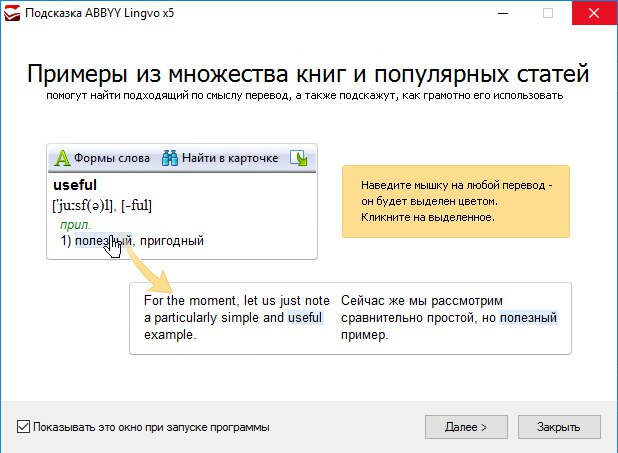Viewport: 618px width, 453px height.
Task: Click the transcription ['ju:sf(ə)l]
Action: [x=84, y=205]
